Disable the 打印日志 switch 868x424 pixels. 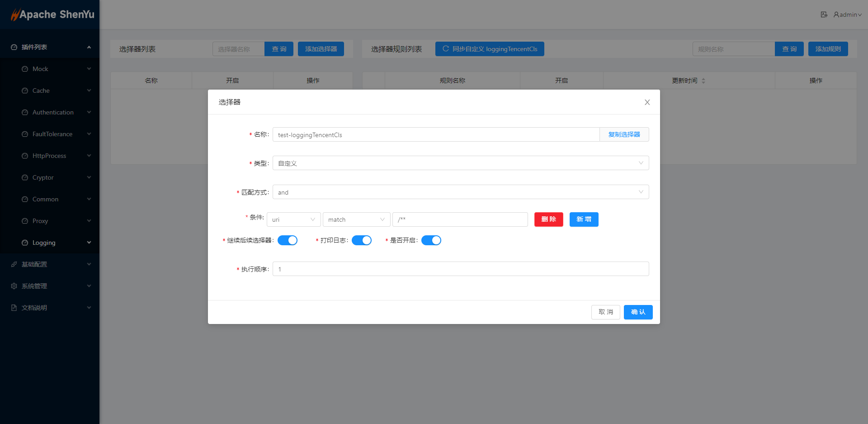click(361, 240)
